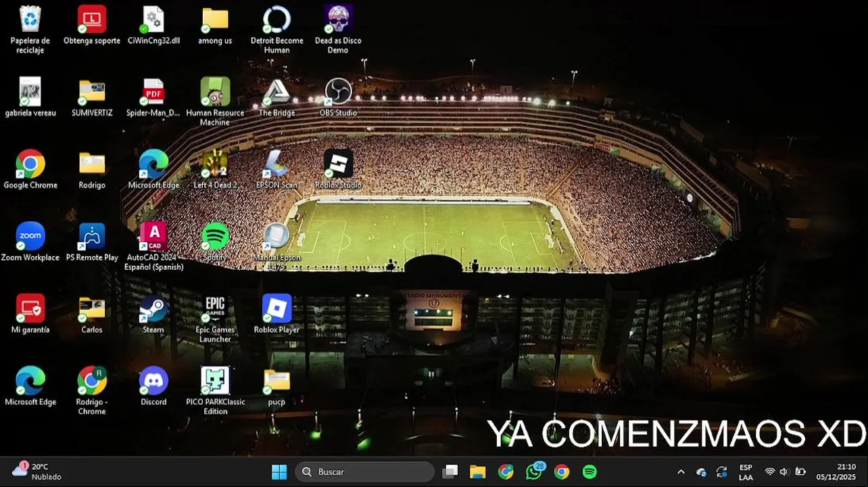Screen dimensions: 868x487
Task: Open the pucp folder
Action: coord(276,387)
